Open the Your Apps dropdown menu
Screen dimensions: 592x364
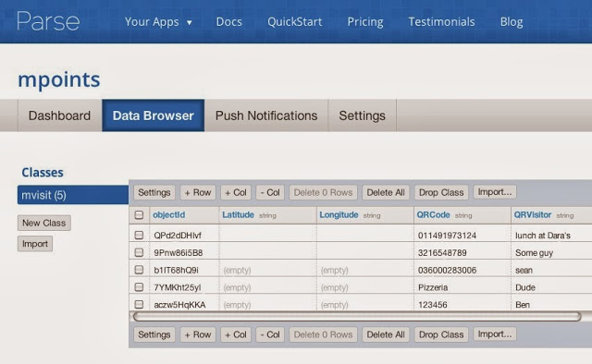point(158,22)
